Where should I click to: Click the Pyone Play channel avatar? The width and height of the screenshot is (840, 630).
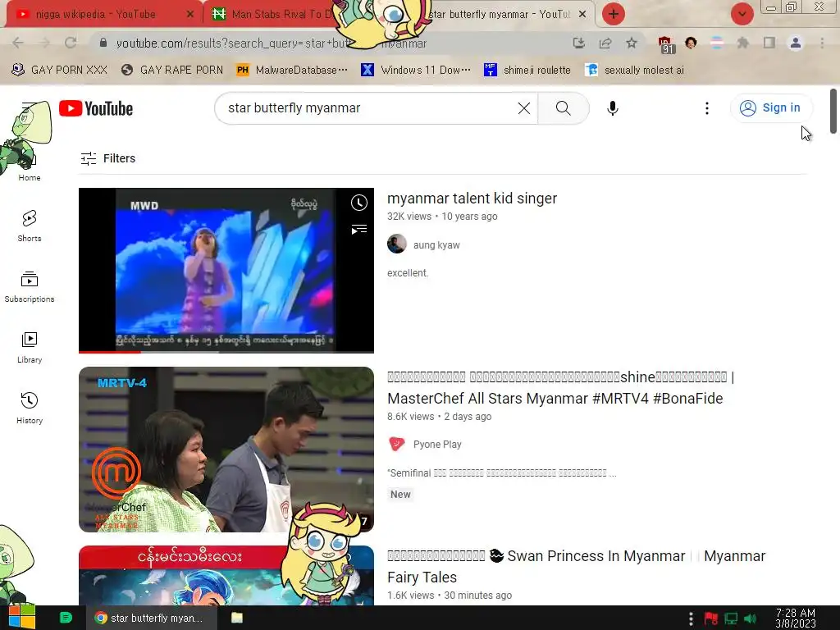pos(397,444)
